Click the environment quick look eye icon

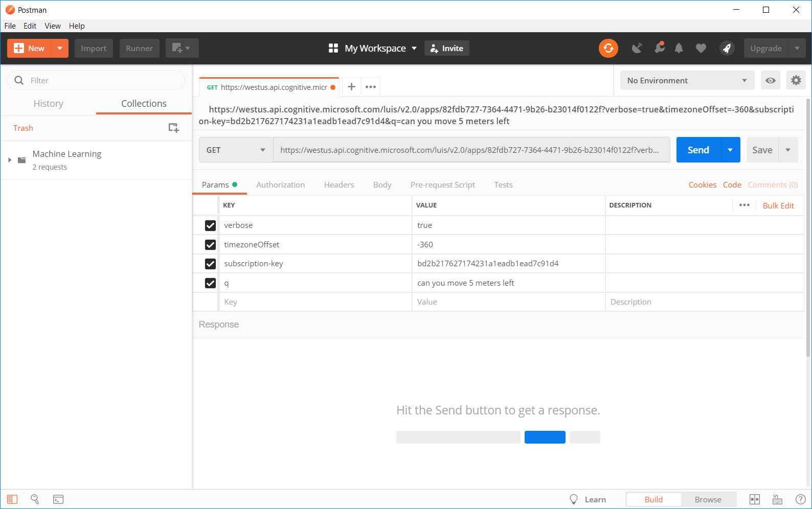tap(771, 80)
